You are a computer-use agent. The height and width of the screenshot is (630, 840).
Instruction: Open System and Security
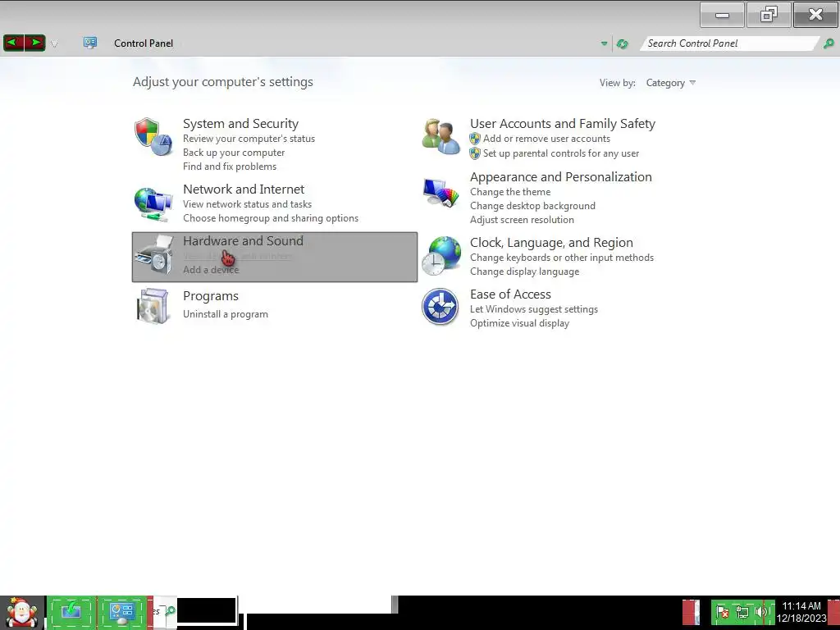(240, 124)
